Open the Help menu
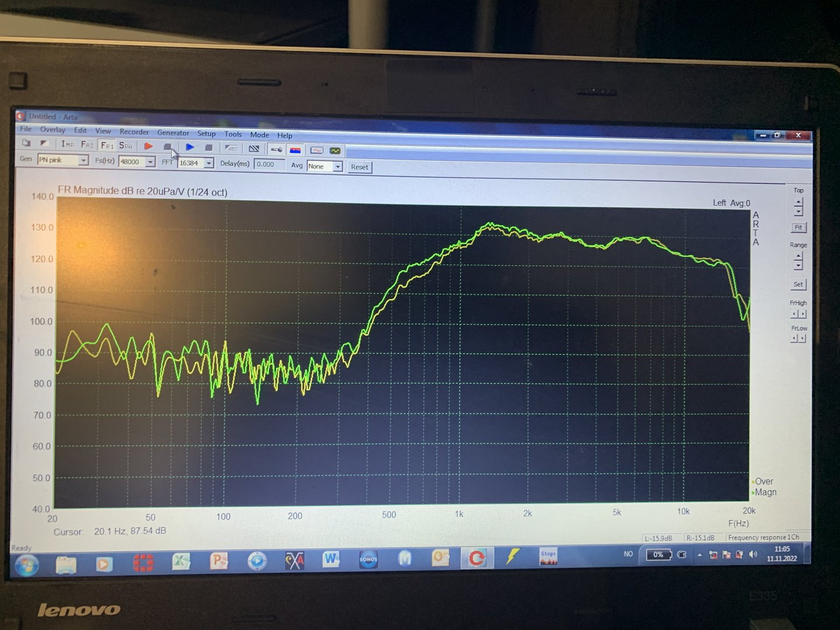 tap(285, 135)
